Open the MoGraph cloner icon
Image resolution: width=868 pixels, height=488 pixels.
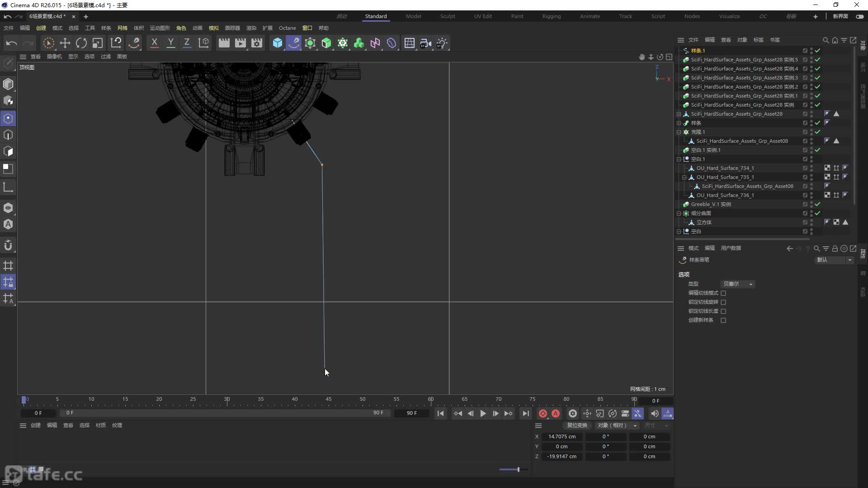point(343,43)
